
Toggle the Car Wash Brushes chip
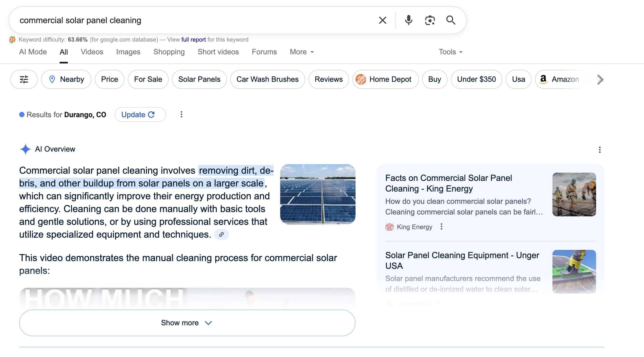[267, 79]
